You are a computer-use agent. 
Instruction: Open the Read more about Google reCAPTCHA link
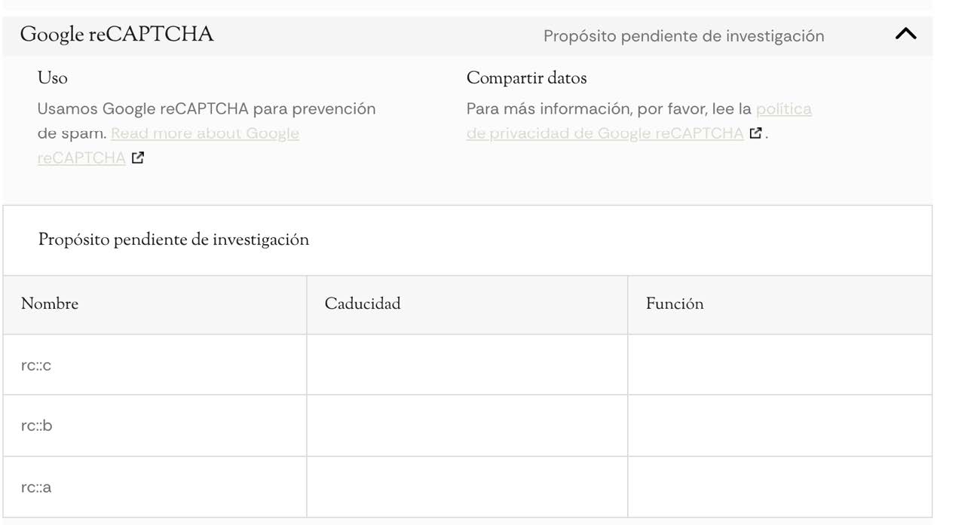(204, 134)
